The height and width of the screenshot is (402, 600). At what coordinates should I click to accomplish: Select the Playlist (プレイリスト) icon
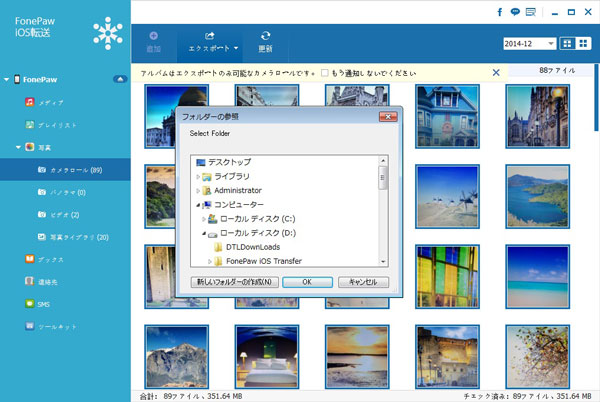(30, 124)
